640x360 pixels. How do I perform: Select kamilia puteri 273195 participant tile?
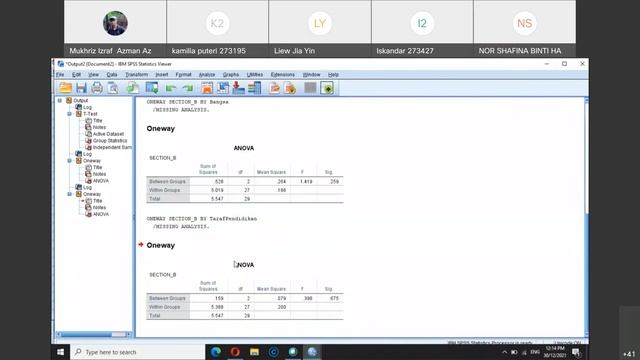pos(218,28)
